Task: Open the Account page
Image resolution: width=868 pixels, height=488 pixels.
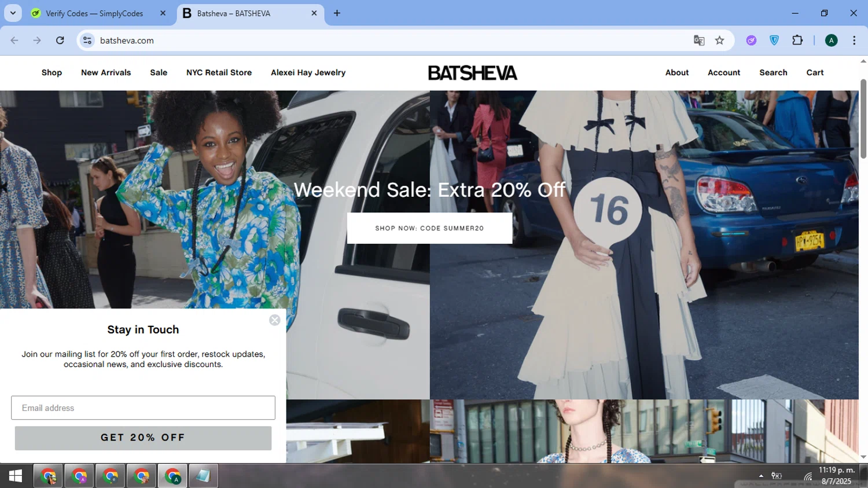Action: 724,72
